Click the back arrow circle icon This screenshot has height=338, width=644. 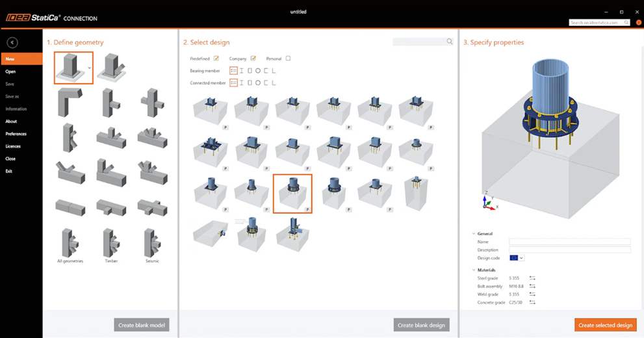(x=12, y=43)
